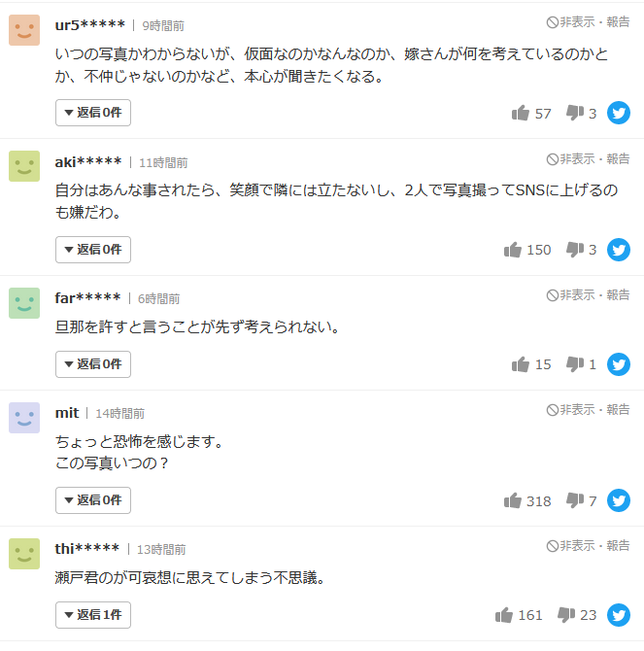Click the mit user's avatar
This screenshot has width=644, height=651.
coord(24,418)
